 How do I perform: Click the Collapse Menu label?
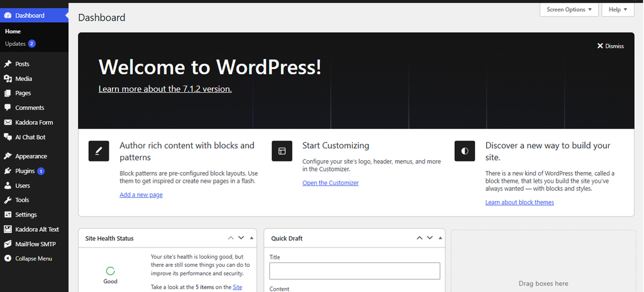(x=34, y=259)
